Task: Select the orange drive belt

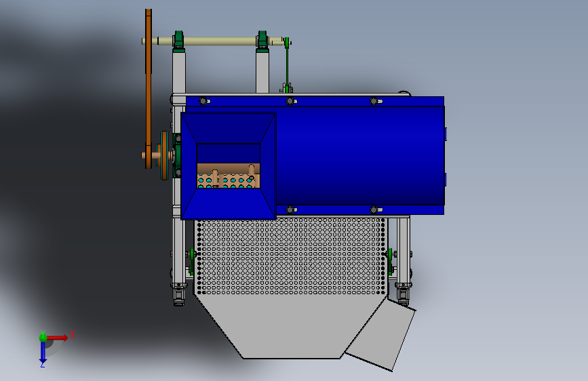Action: (149, 89)
